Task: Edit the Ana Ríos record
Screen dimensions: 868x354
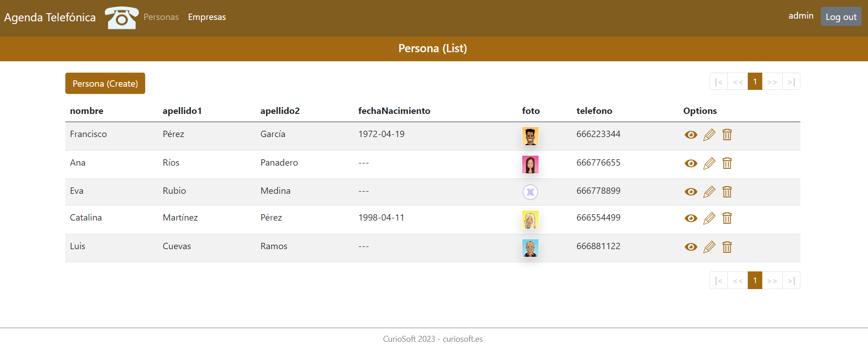Action: coord(709,163)
